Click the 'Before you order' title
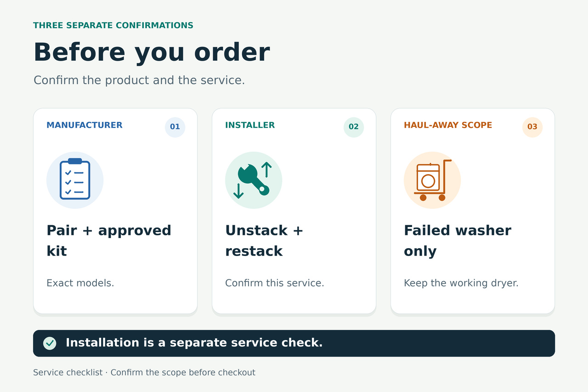The image size is (588, 392). (152, 52)
